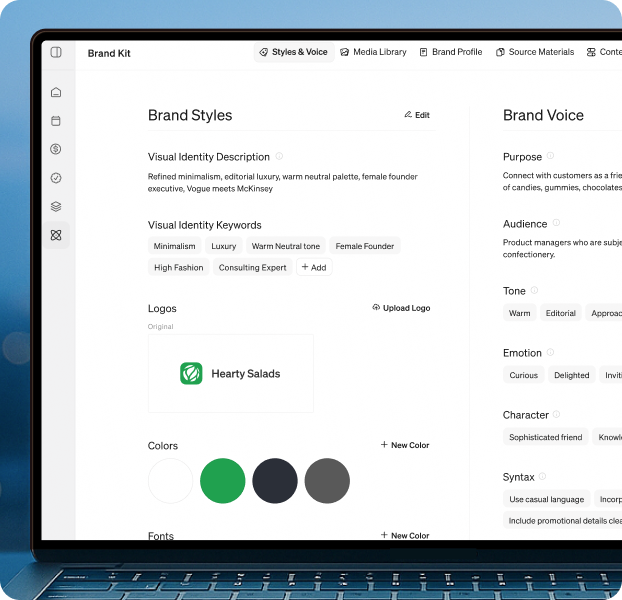This screenshot has width=622, height=600.
Task: Open the dollar billing icon in sidebar
Action: click(56, 149)
